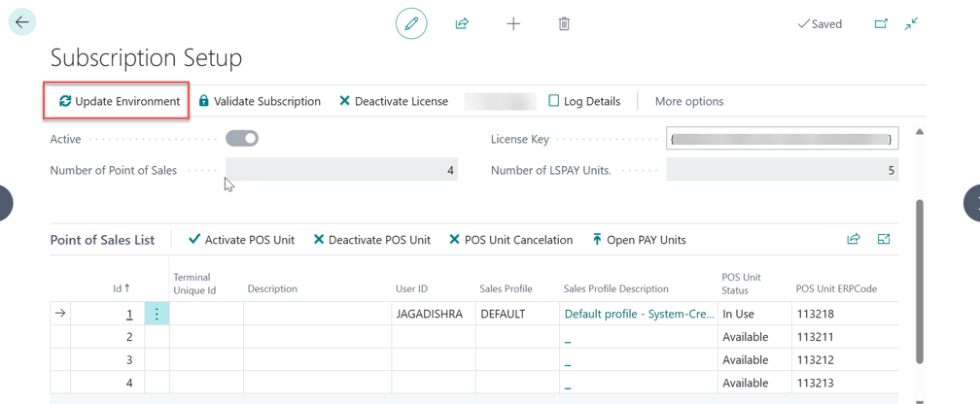Click Id cell with value 1
980x404 pixels.
pos(108,314)
